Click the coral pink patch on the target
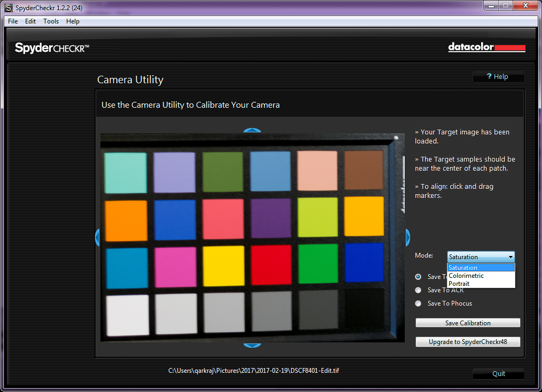The image size is (542, 392). tap(223, 219)
